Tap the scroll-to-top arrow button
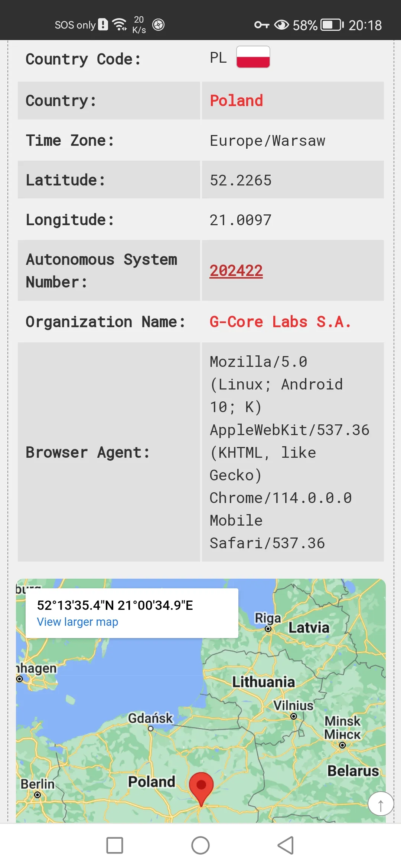 [381, 804]
